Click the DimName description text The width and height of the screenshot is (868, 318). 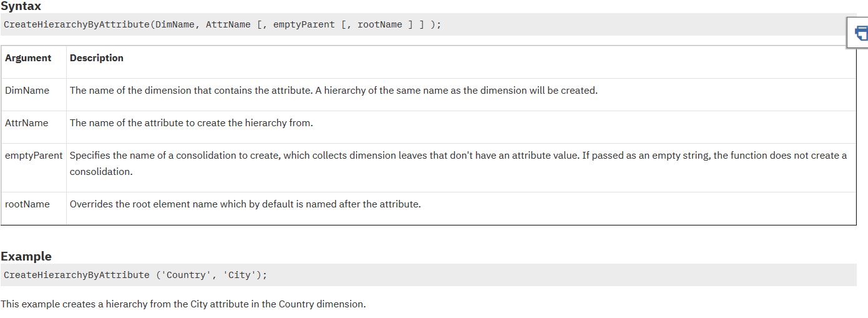point(333,91)
